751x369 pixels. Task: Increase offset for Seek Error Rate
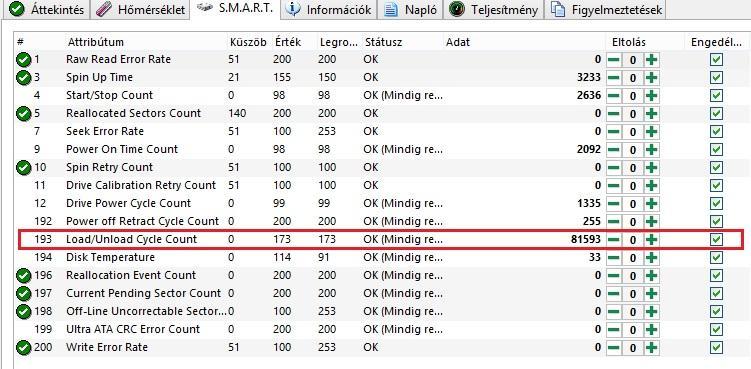[650, 132]
